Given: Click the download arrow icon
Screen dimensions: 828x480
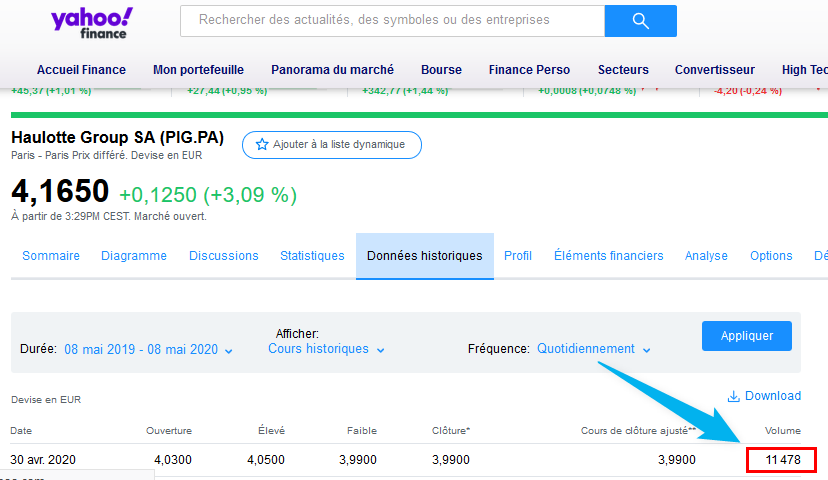Looking at the screenshot, I should 734,396.
